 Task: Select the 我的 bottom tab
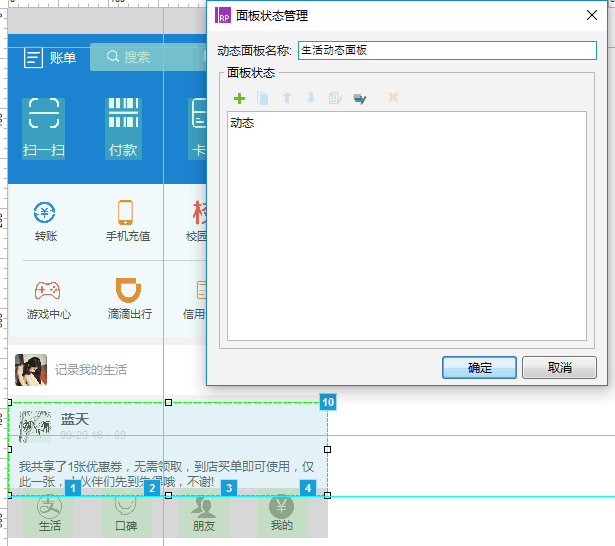[x=281, y=514]
